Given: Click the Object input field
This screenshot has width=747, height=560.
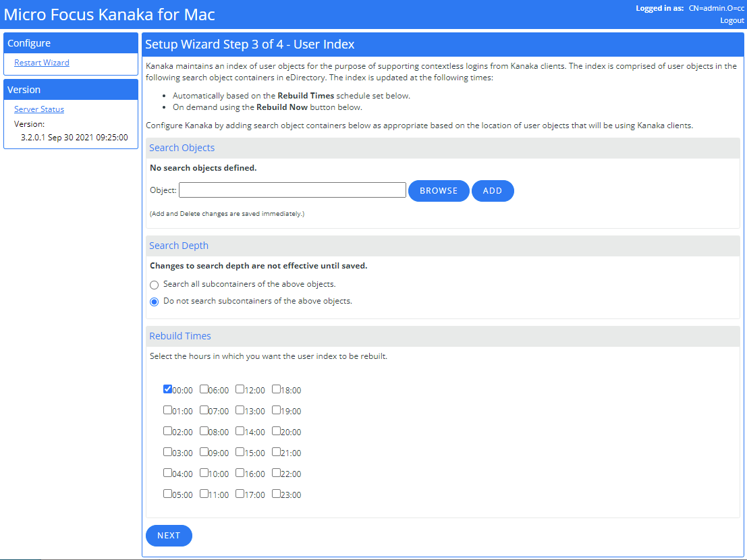Looking at the screenshot, I should click(x=292, y=190).
